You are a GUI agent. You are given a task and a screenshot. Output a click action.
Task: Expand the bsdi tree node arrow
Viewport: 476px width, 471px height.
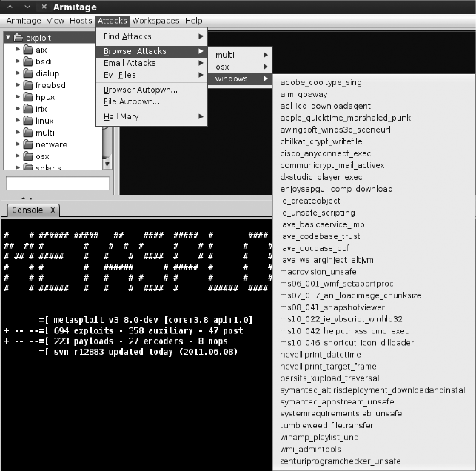[18, 61]
